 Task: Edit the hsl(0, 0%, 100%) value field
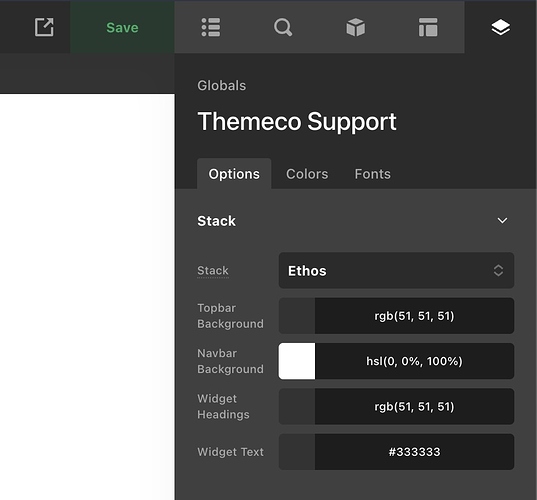(414, 361)
